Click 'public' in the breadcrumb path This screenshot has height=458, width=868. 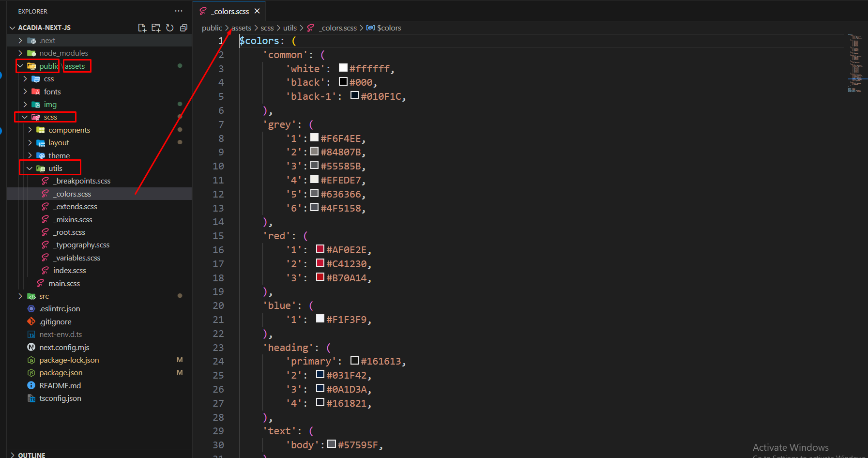click(212, 28)
